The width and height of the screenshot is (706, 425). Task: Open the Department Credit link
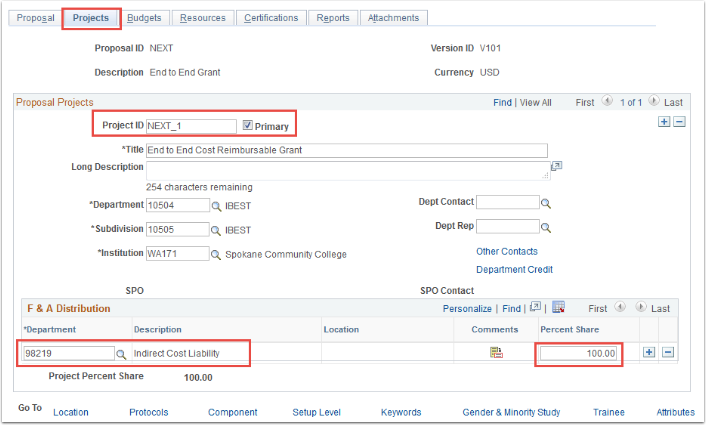[515, 270]
